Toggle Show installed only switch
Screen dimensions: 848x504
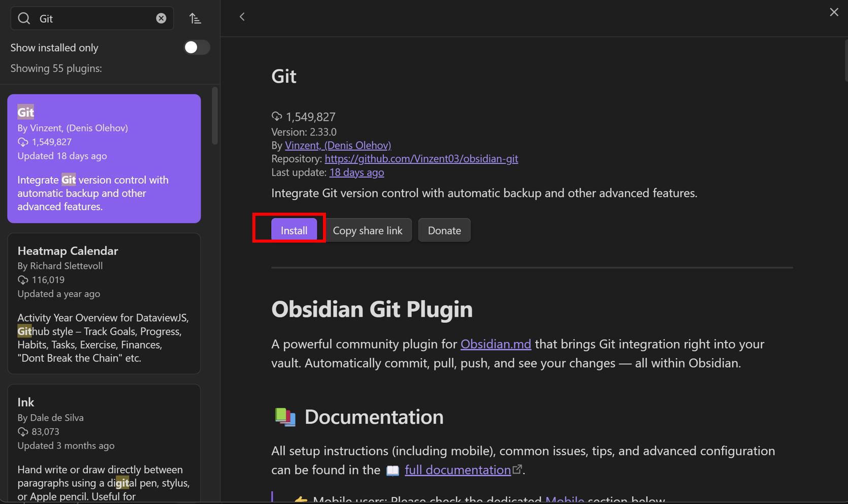point(197,47)
